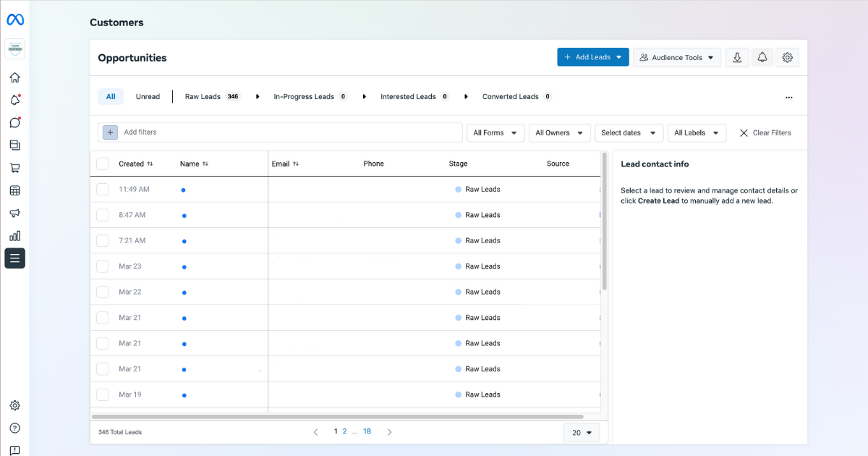Click Clear Filters
Screen dimensions: 868x456
765,132
